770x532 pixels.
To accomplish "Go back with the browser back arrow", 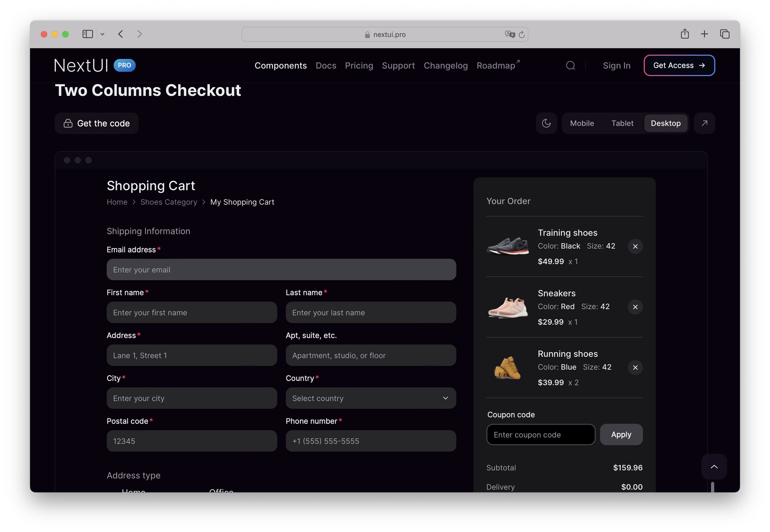I will pyautogui.click(x=121, y=34).
